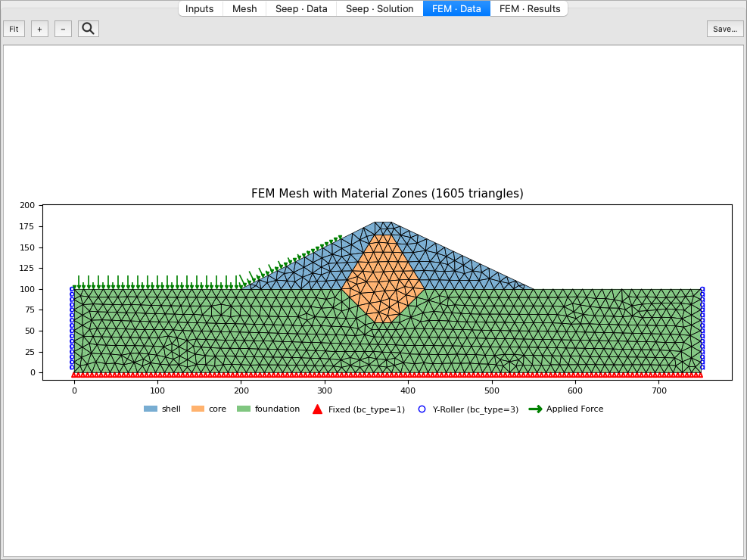Switch to the Inputs tab
The image size is (747, 560).
pyautogui.click(x=200, y=8)
